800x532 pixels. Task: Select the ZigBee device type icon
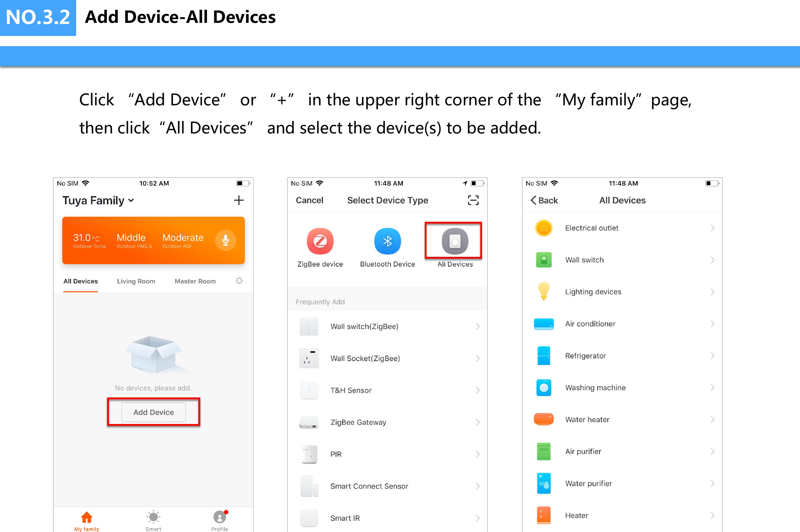click(x=320, y=241)
